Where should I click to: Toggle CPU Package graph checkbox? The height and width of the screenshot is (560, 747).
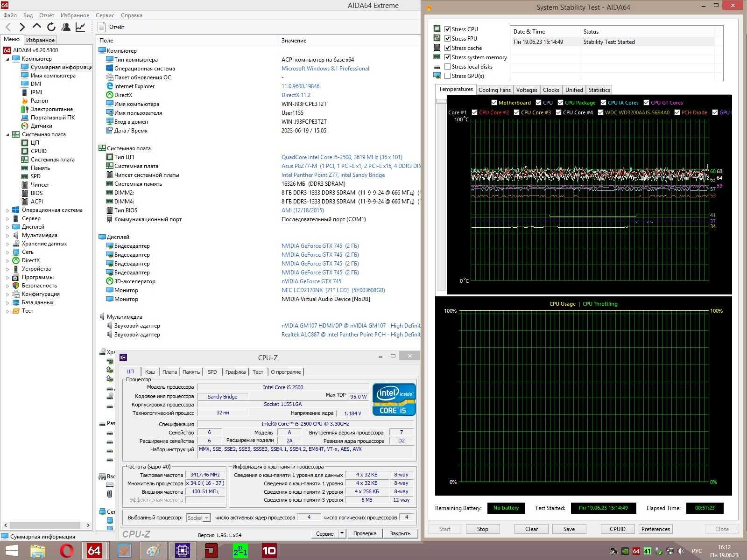tap(560, 103)
